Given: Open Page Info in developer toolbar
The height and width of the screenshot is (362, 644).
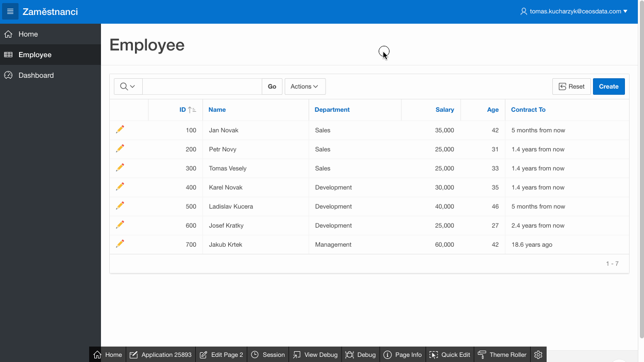Looking at the screenshot, I should point(402,355).
